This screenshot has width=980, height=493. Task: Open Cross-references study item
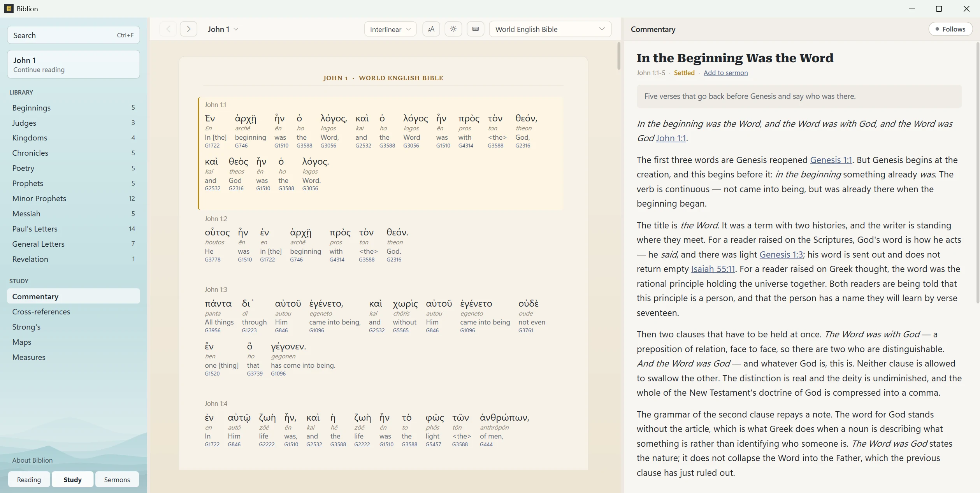tap(74, 311)
